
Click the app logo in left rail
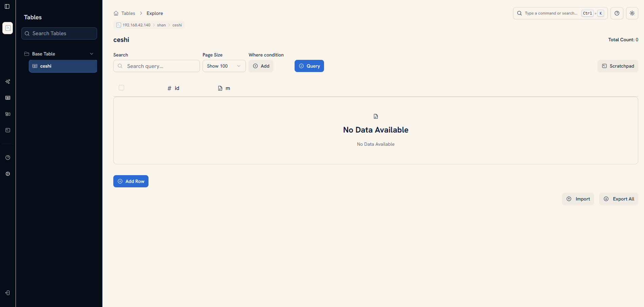pyautogui.click(x=8, y=28)
